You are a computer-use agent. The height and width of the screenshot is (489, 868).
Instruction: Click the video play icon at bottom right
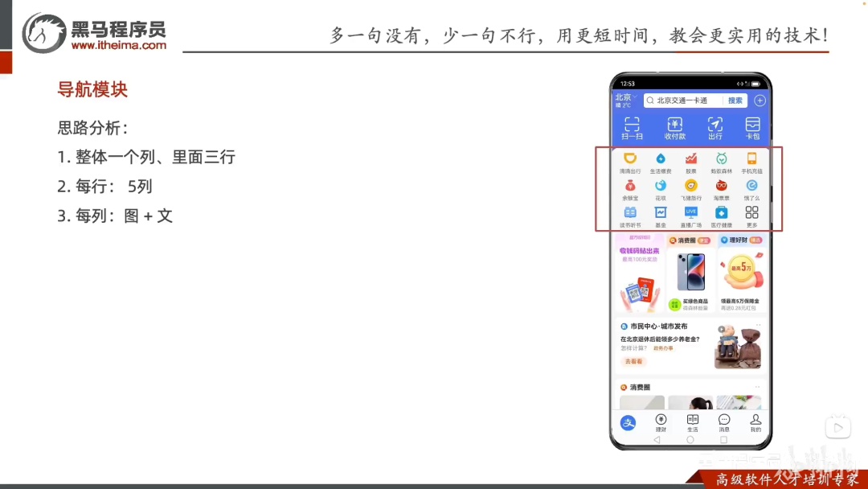tap(838, 427)
